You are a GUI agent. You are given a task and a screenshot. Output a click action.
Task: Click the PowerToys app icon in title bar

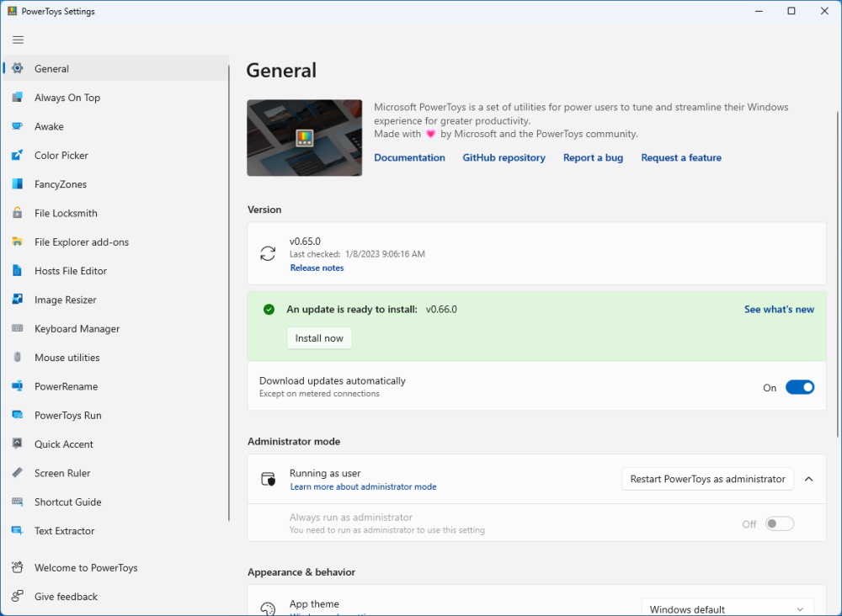click(12, 11)
